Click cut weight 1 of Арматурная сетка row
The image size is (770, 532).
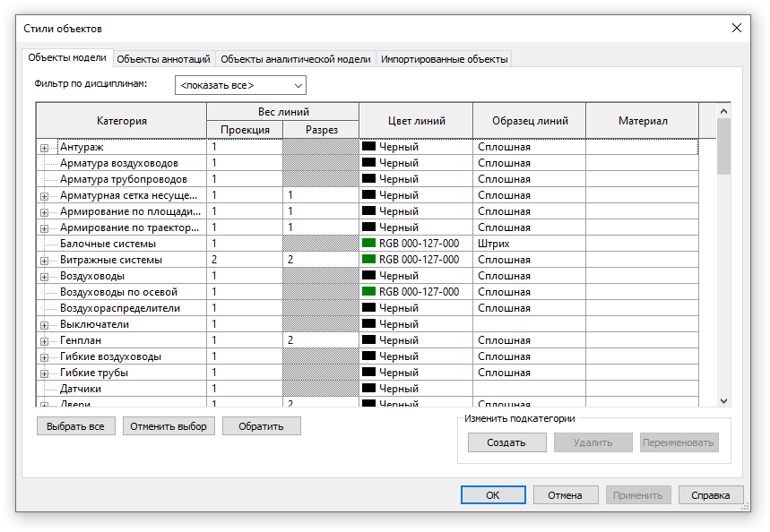321,195
